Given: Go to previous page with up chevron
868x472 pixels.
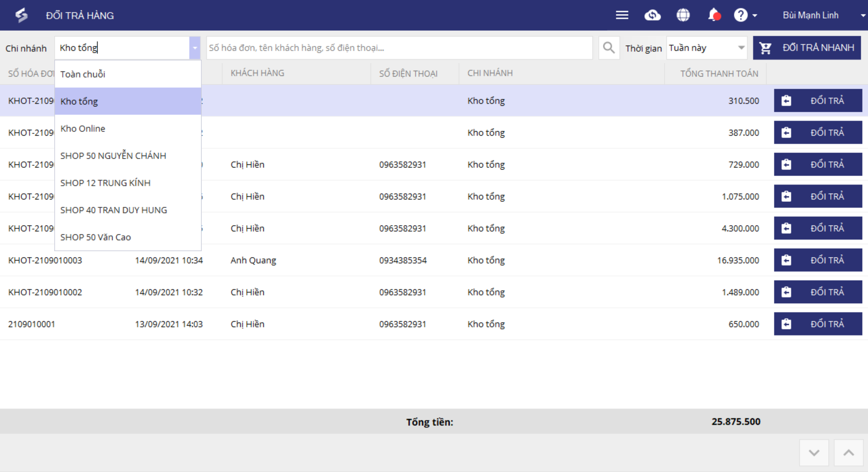Looking at the screenshot, I should [849, 453].
